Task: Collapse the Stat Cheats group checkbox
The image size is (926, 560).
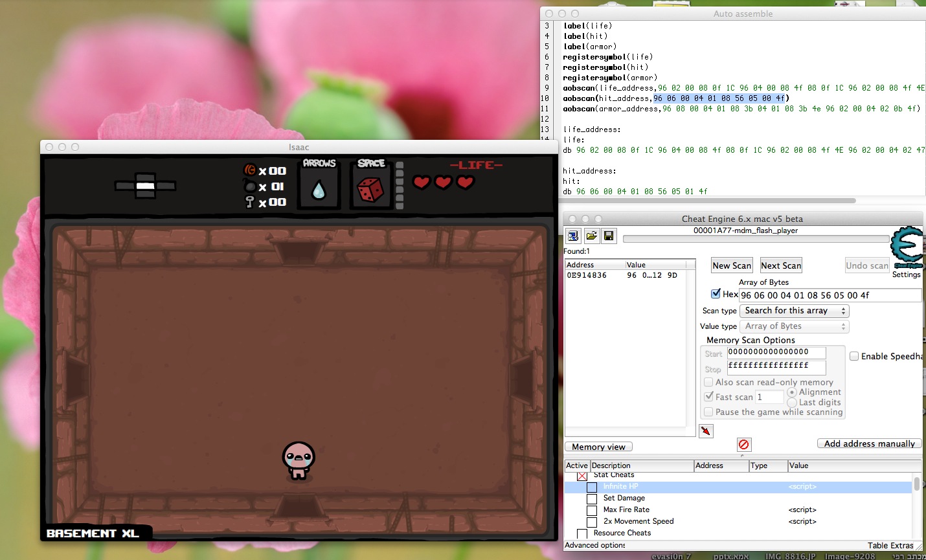Action: click(x=582, y=476)
